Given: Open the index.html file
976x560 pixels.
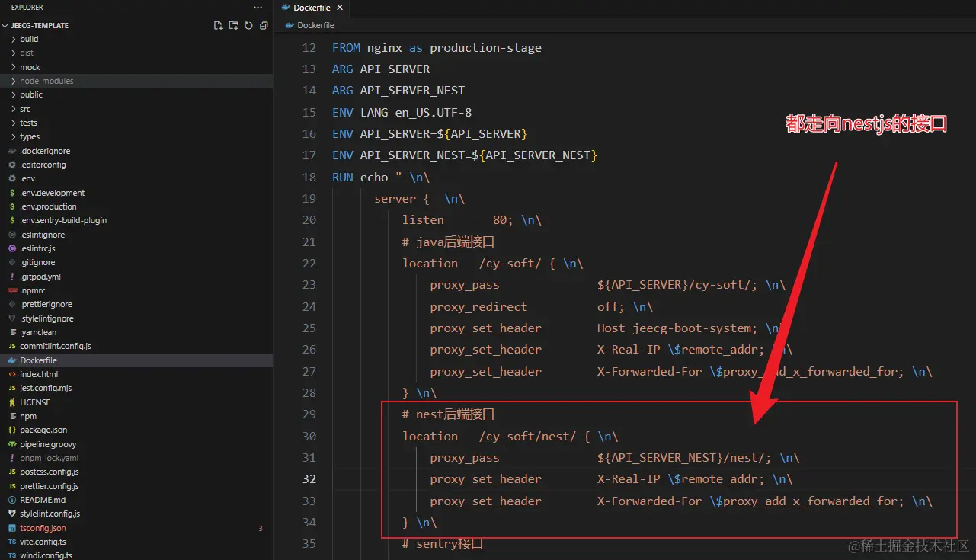Looking at the screenshot, I should coord(136,374).
